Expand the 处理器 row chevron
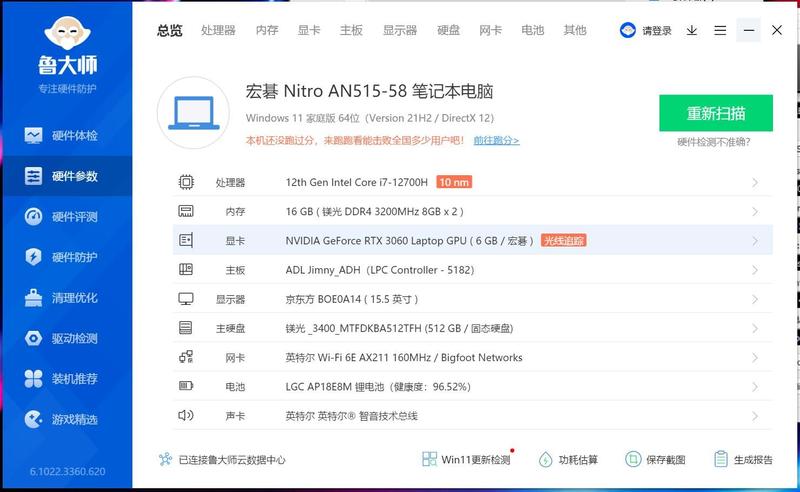Screen dimensions: 800x492 (755, 182)
